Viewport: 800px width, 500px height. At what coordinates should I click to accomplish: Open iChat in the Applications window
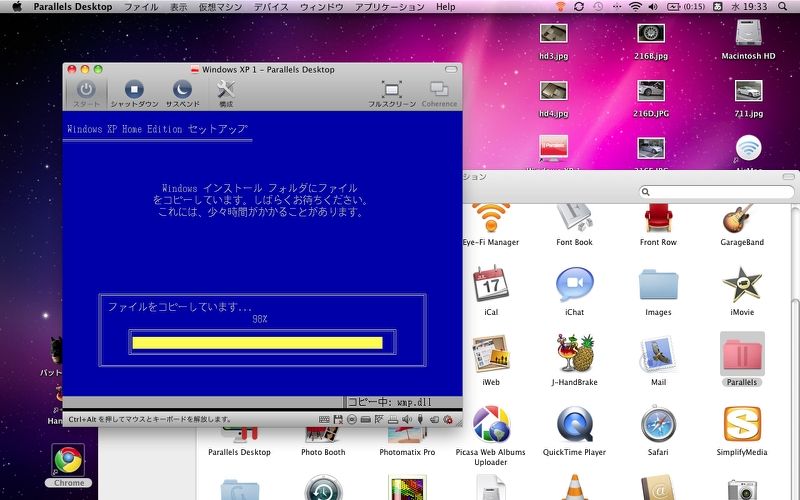click(x=574, y=285)
